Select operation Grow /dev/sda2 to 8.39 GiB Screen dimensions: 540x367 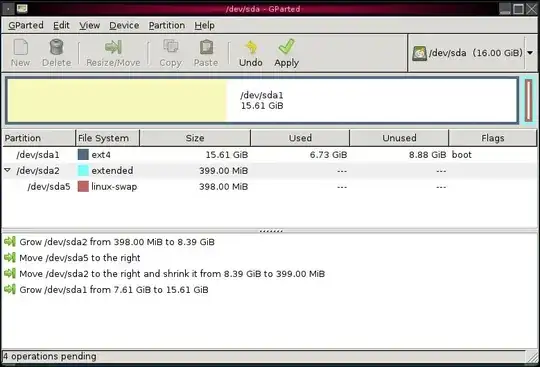coord(117,242)
